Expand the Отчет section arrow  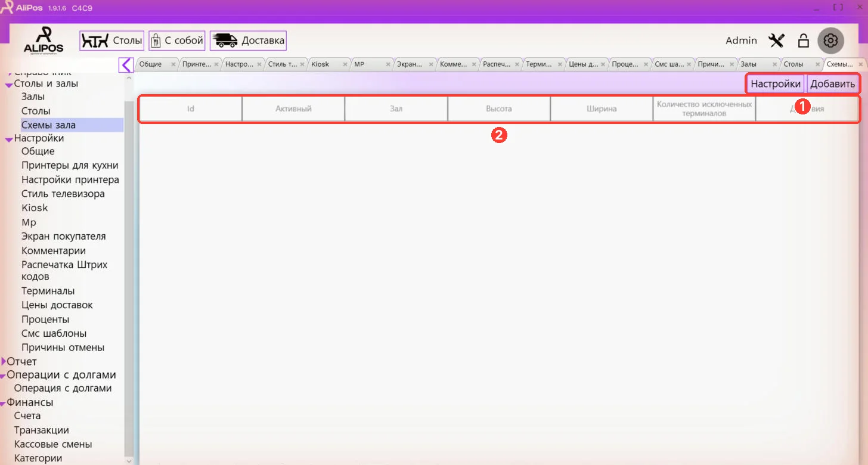(x=4, y=361)
